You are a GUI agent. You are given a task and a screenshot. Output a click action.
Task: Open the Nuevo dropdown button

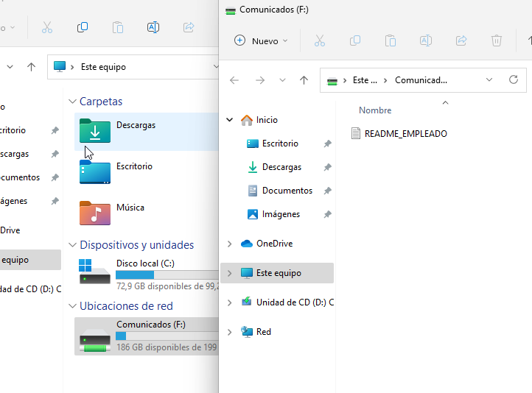(261, 41)
